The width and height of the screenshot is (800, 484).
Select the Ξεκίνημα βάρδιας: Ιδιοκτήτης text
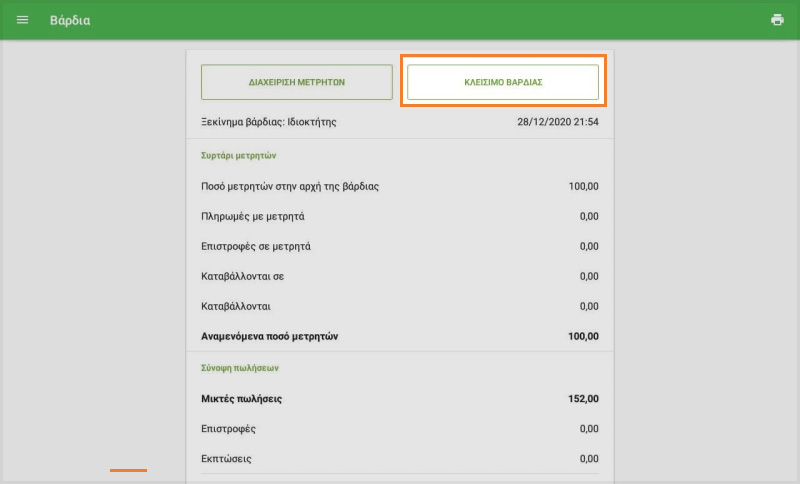(x=269, y=122)
